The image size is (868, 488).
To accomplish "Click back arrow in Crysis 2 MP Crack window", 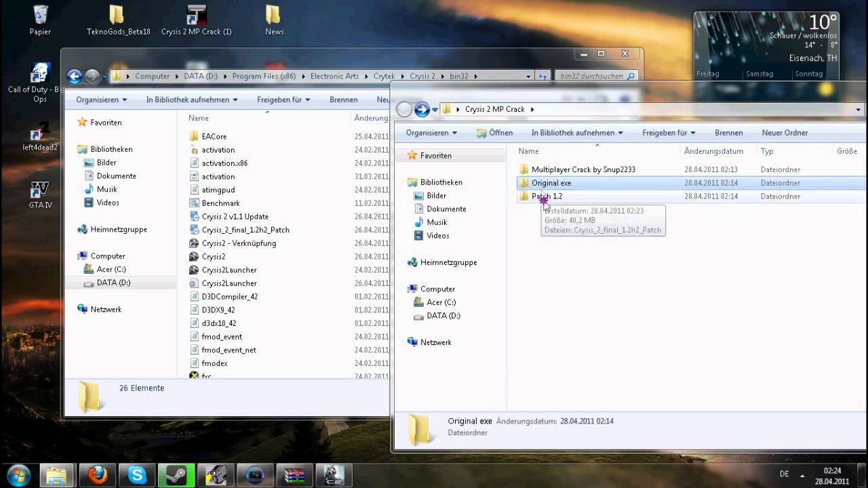I will coord(404,109).
